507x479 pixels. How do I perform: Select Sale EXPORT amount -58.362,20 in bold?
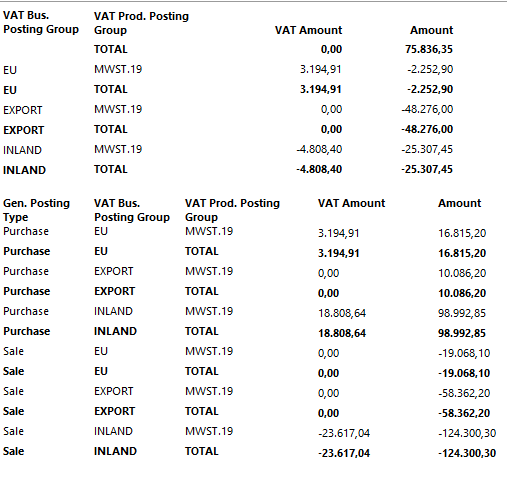coord(464,413)
